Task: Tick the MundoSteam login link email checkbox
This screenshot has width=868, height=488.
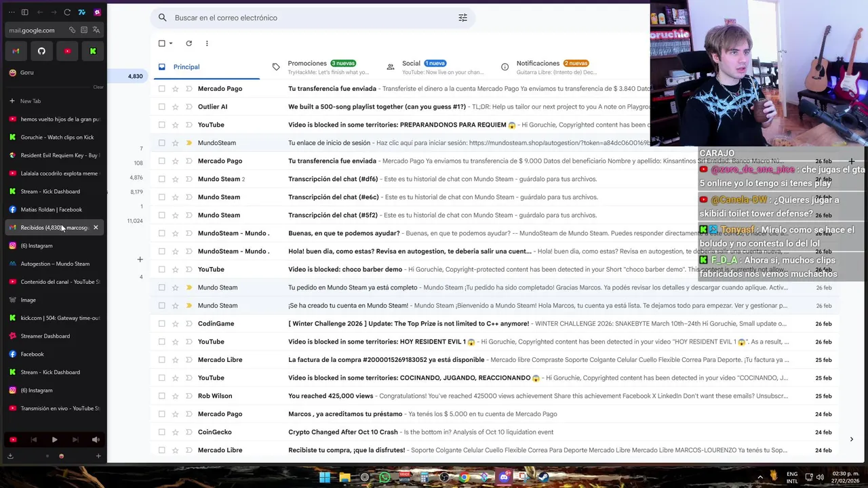Action: [x=161, y=143]
